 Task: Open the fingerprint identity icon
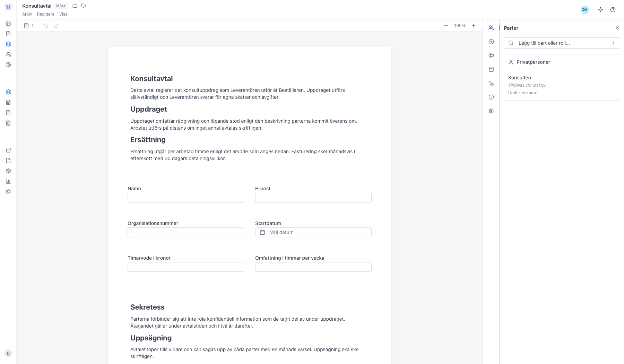tap(8, 65)
